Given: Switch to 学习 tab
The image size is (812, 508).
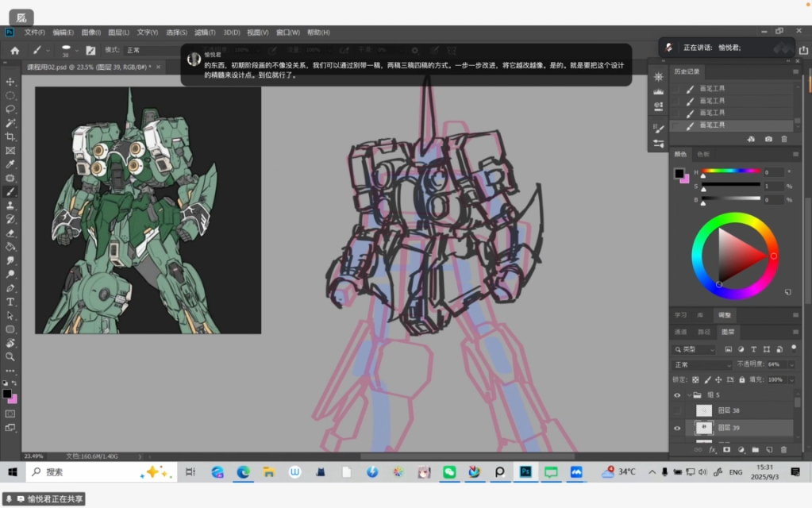Looking at the screenshot, I should pos(680,315).
